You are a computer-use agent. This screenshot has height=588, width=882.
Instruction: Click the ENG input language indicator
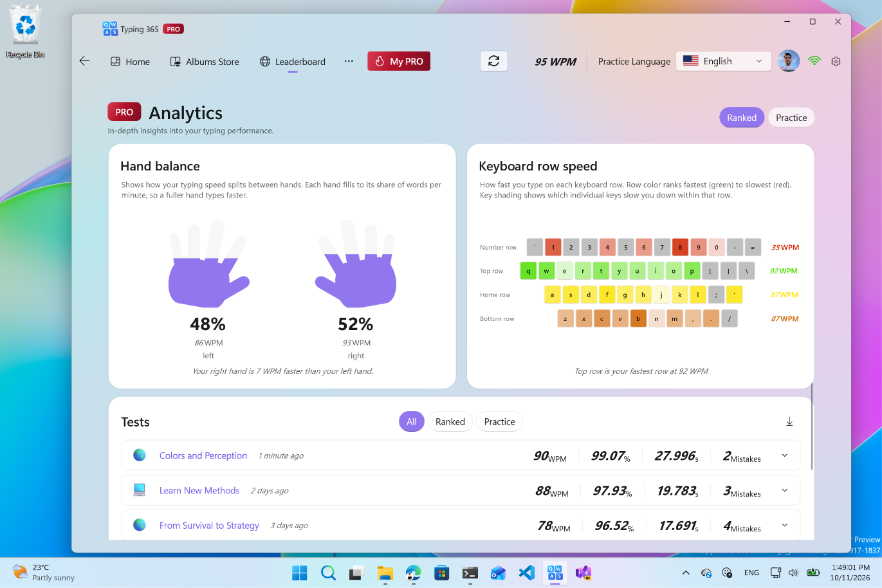(x=751, y=573)
